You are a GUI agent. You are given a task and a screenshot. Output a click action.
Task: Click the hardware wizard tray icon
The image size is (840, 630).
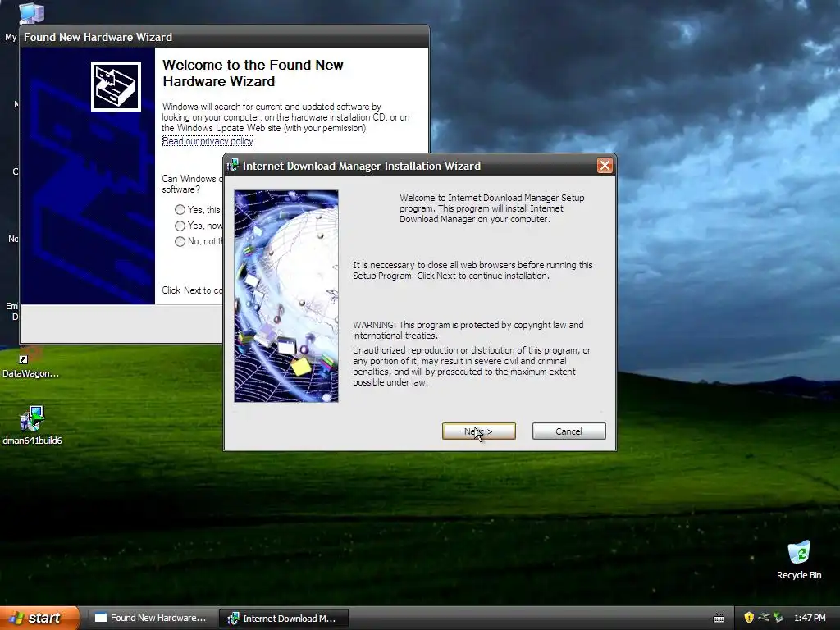coord(779,618)
